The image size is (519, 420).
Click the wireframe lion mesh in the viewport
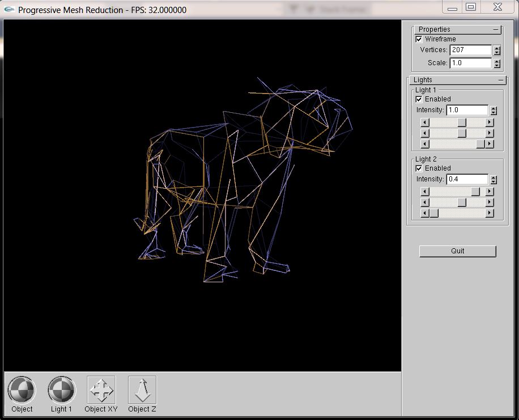tap(243, 180)
